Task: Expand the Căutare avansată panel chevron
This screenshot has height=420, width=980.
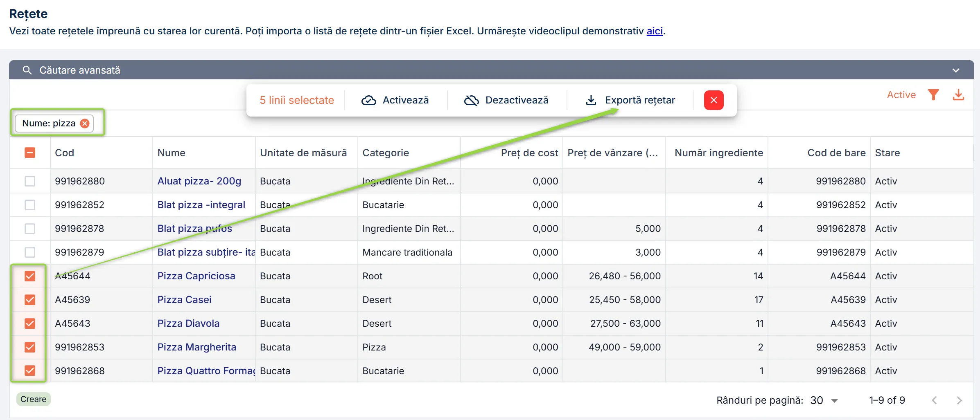Action: pyautogui.click(x=956, y=70)
